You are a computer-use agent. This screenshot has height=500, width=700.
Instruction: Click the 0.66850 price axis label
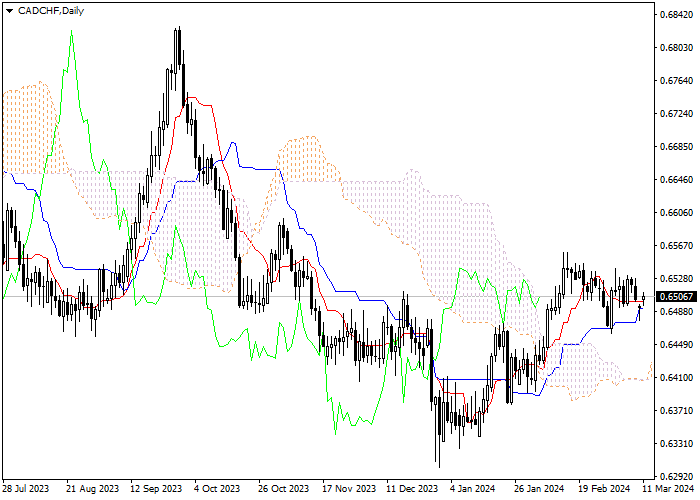pos(676,147)
